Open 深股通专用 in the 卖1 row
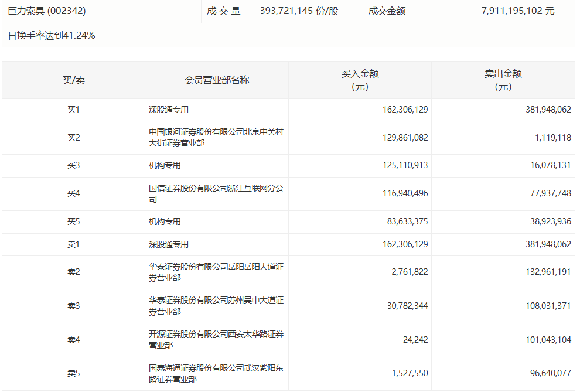The height and width of the screenshot is (392, 580). [169, 244]
